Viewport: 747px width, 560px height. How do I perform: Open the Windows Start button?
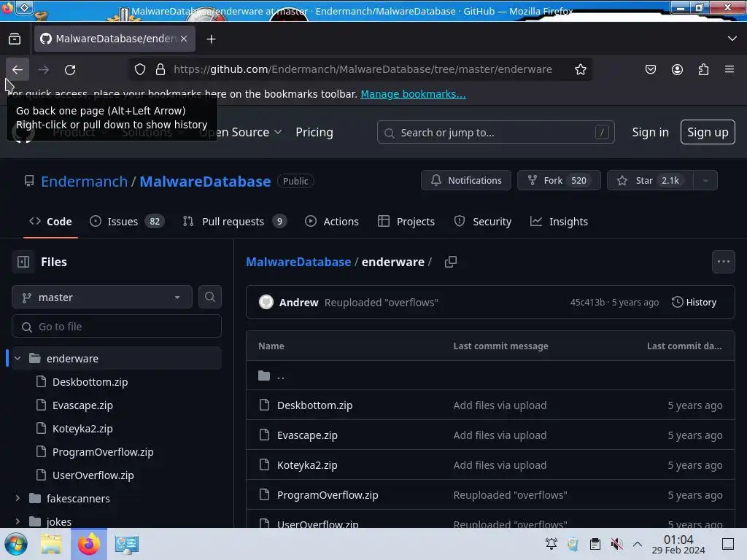pyautogui.click(x=16, y=544)
